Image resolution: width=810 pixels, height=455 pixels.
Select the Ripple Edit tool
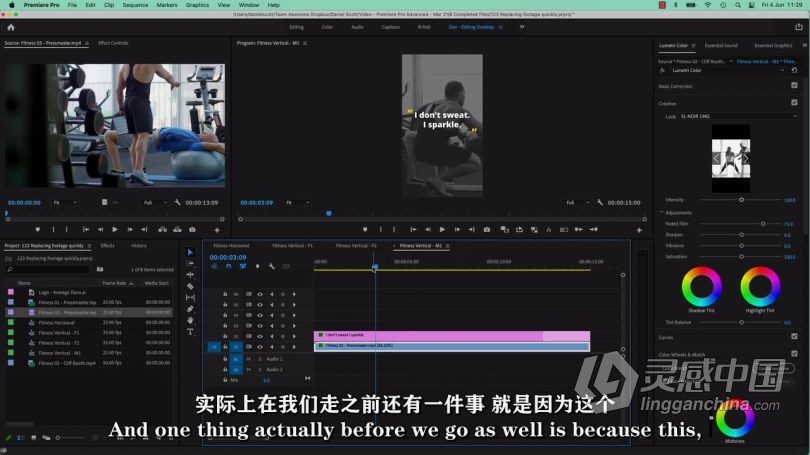pyautogui.click(x=190, y=275)
